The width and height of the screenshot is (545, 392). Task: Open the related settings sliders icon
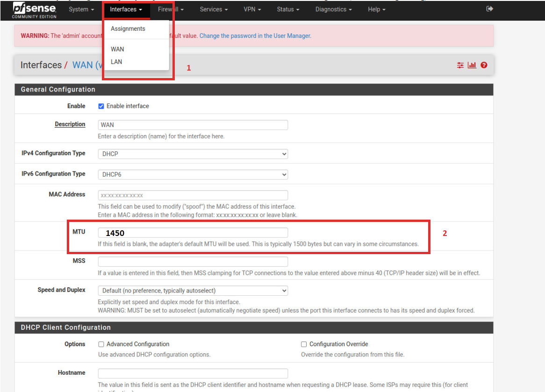460,65
